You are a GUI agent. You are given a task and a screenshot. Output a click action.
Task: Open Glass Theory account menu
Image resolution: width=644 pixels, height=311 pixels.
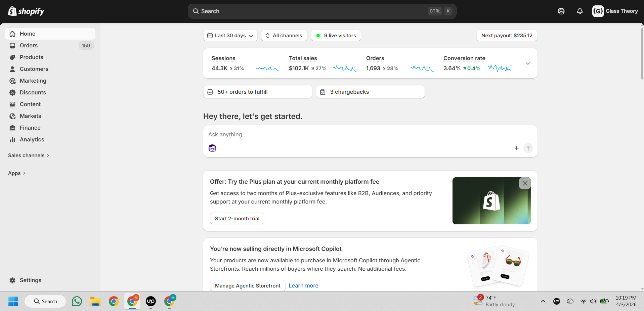tap(615, 11)
